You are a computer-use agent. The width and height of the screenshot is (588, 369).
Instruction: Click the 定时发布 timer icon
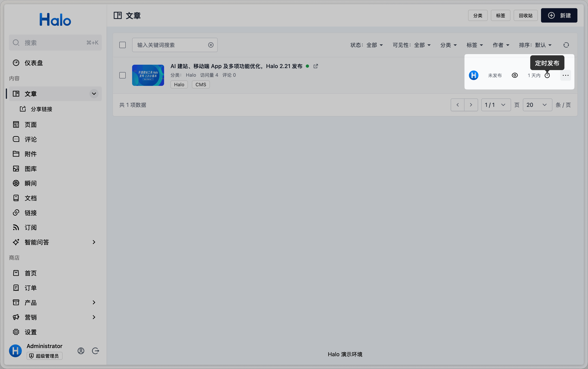(547, 75)
